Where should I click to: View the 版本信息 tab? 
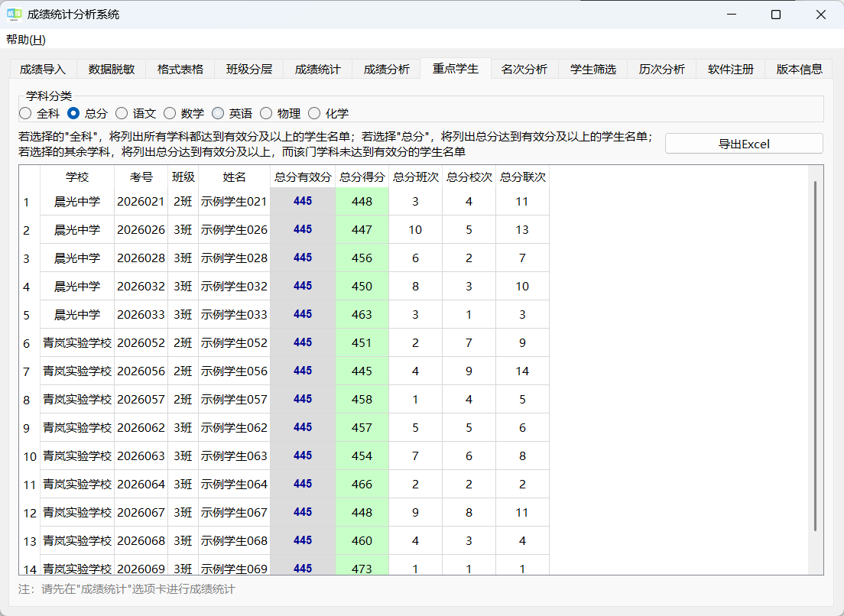click(800, 70)
